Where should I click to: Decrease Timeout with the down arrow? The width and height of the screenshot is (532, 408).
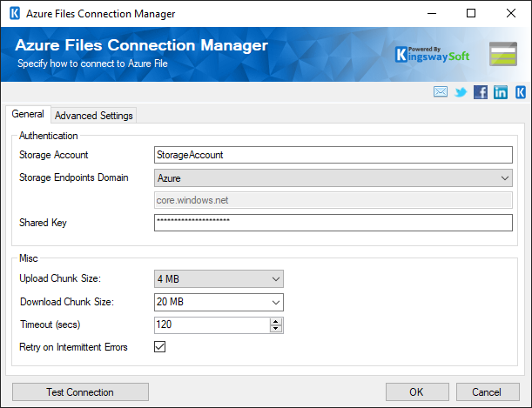click(276, 328)
